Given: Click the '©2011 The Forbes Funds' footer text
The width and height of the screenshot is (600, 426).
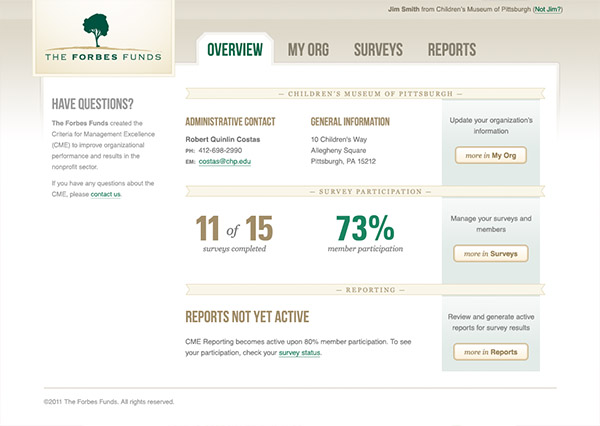Looking at the screenshot, I should [x=109, y=402].
